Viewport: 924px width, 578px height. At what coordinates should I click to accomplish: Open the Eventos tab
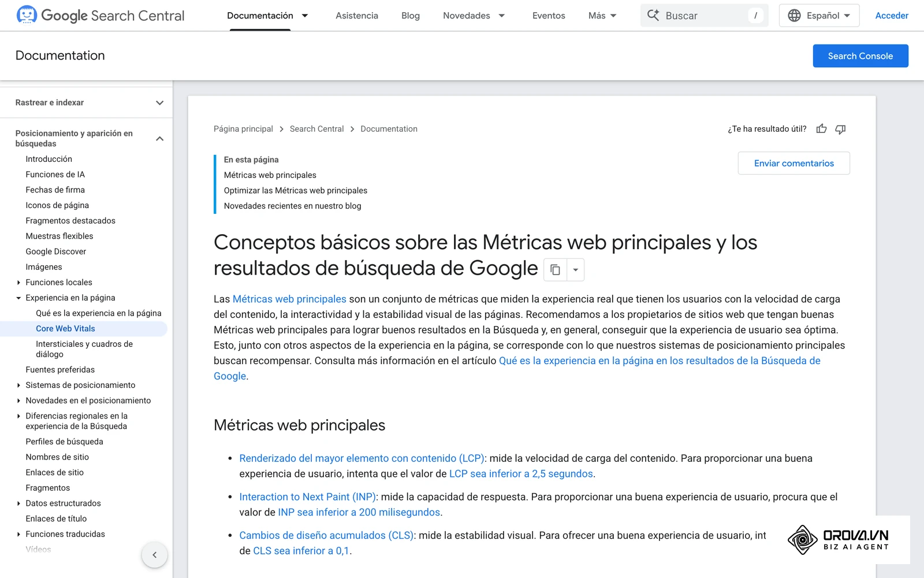(549, 16)
